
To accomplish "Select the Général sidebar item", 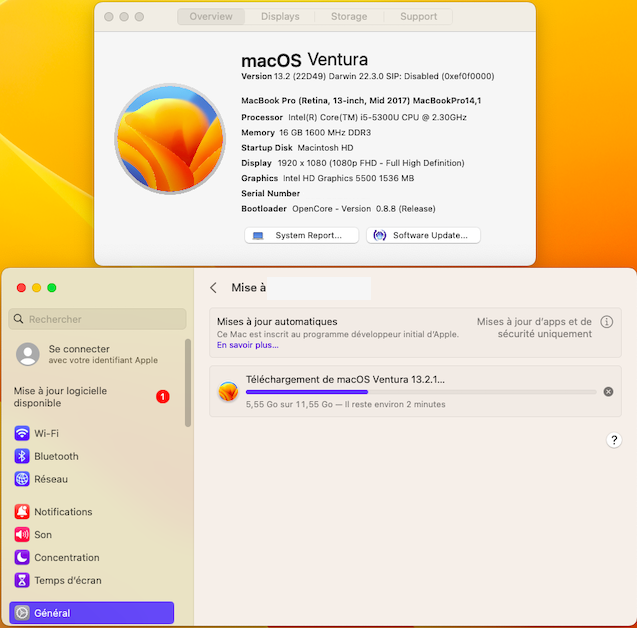I will click(x=91, y=613).
